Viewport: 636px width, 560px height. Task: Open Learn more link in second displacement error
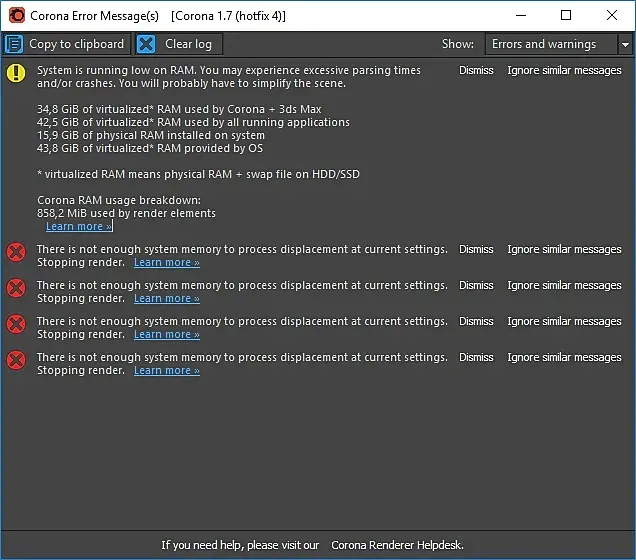167,298
